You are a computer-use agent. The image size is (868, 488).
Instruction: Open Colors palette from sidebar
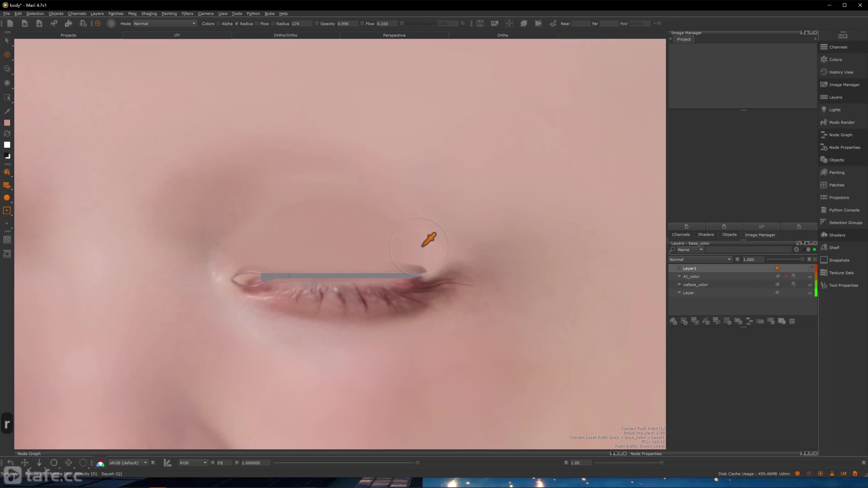[x=835, y=60]
